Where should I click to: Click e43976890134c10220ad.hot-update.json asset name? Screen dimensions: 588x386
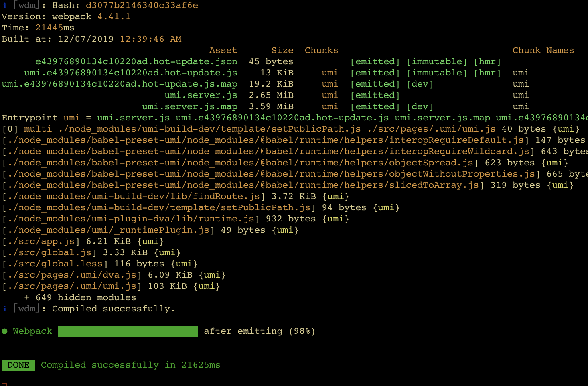pyautogui.click(x=136, y=62)
